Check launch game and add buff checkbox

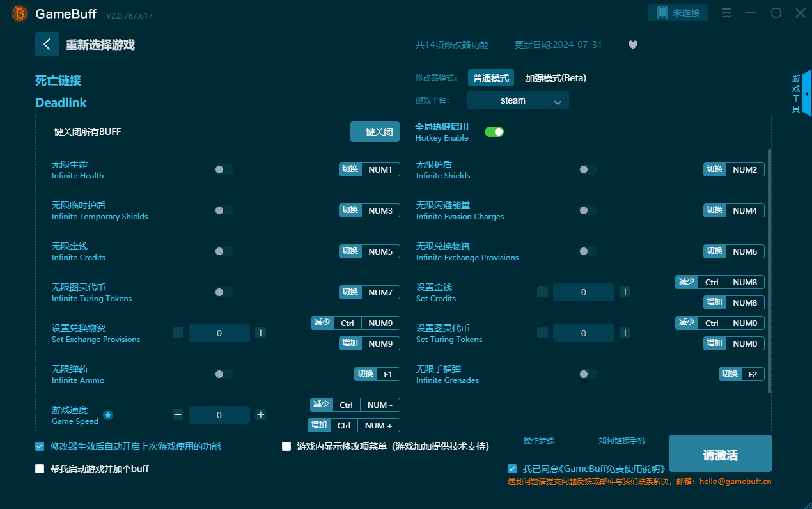click(x=40, y=469)
